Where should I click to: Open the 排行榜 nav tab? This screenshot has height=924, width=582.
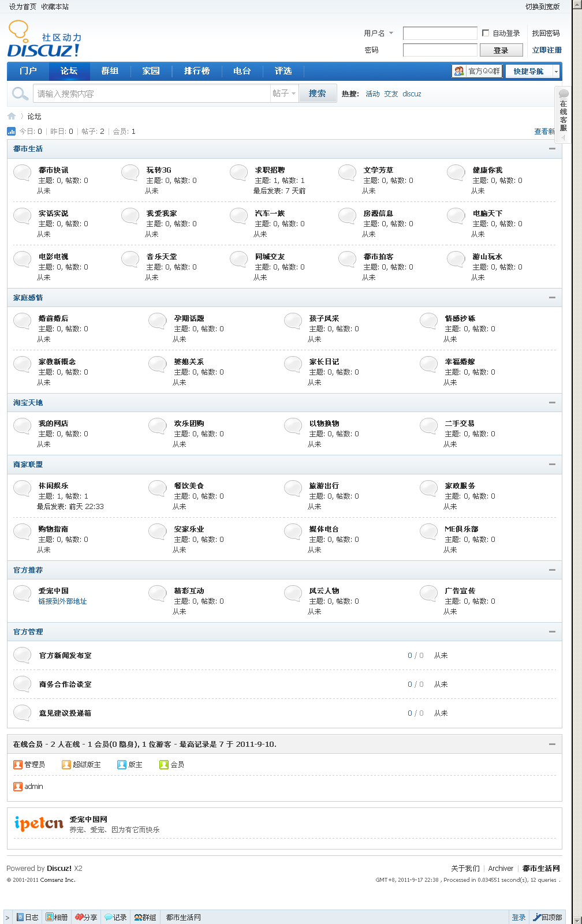click(197, 71)
